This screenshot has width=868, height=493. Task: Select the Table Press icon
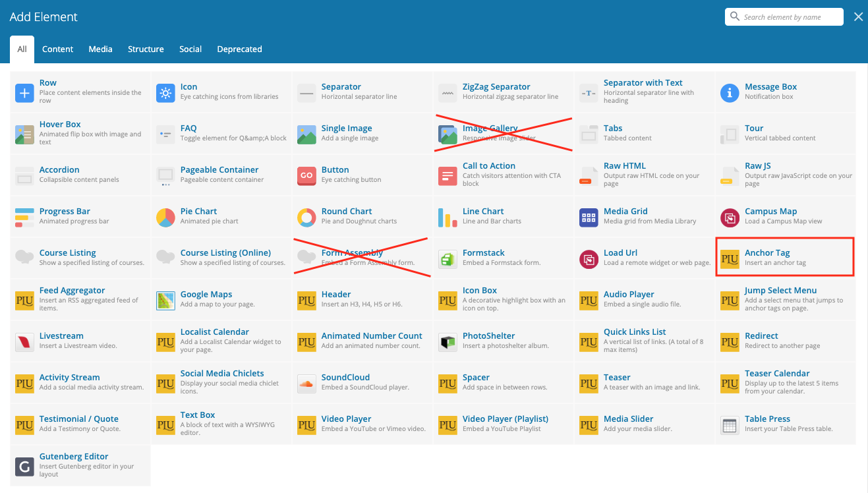click(730, 425)
